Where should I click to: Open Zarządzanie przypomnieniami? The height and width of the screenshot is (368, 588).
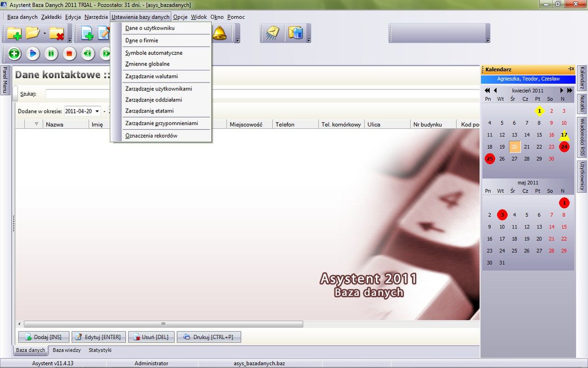(x=161, y=123)
